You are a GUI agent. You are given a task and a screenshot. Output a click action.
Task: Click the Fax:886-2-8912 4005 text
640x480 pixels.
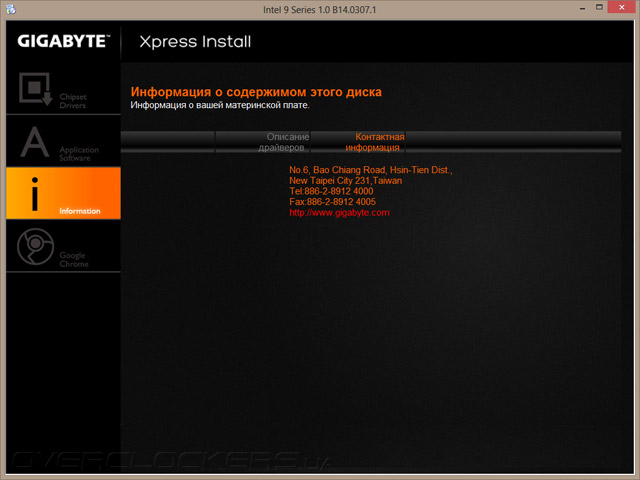coord(332,202)
